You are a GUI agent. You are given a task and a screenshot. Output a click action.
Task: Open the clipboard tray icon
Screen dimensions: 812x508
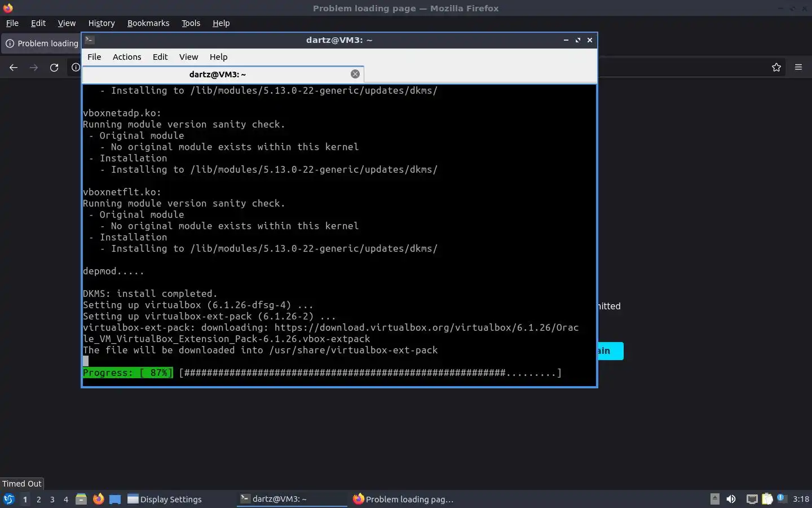pos(767,499)
